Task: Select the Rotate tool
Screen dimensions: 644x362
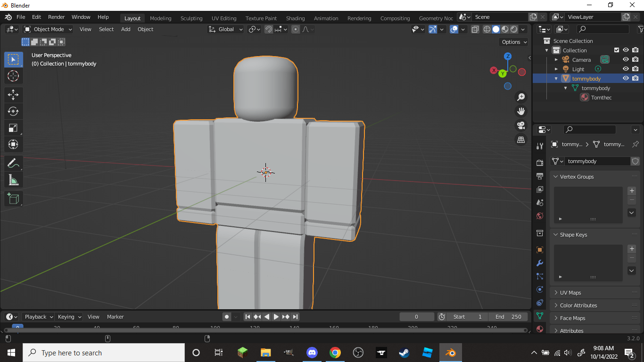Action: pos(13,111)
